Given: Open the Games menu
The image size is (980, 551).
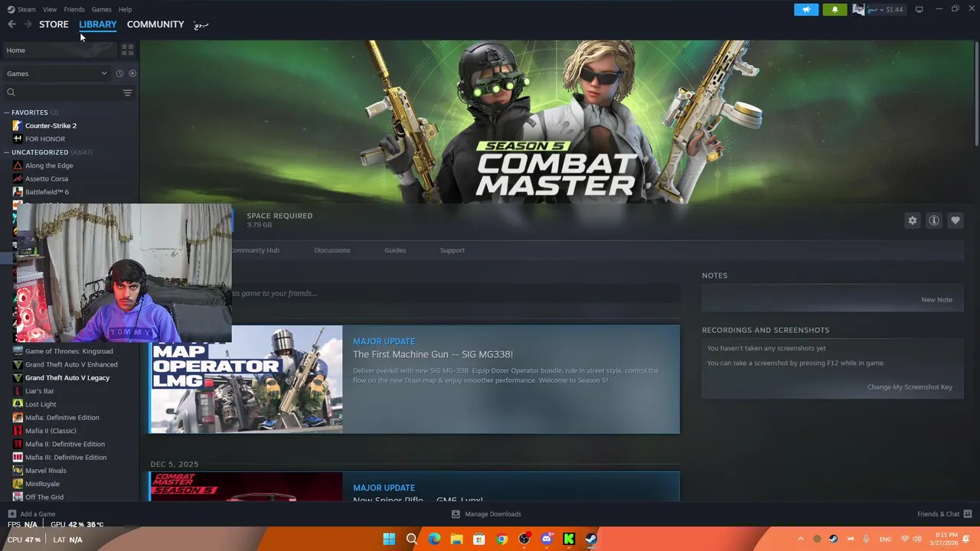Looking at the screenshot, I should point(101,9).
